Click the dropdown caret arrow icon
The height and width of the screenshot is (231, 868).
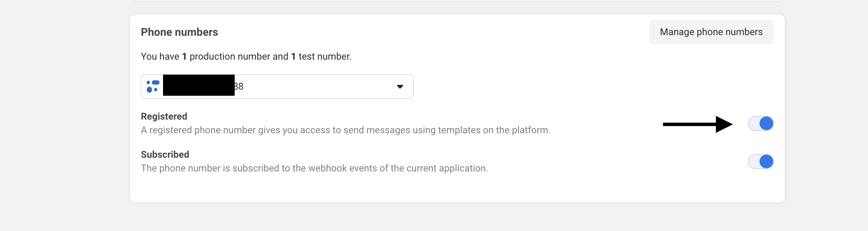tap(400, 87)
